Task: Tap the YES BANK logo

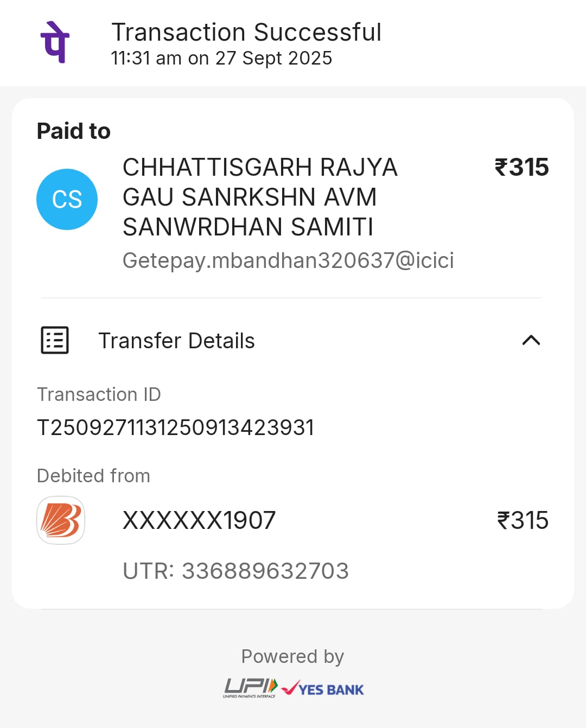Action: (324, 689)
